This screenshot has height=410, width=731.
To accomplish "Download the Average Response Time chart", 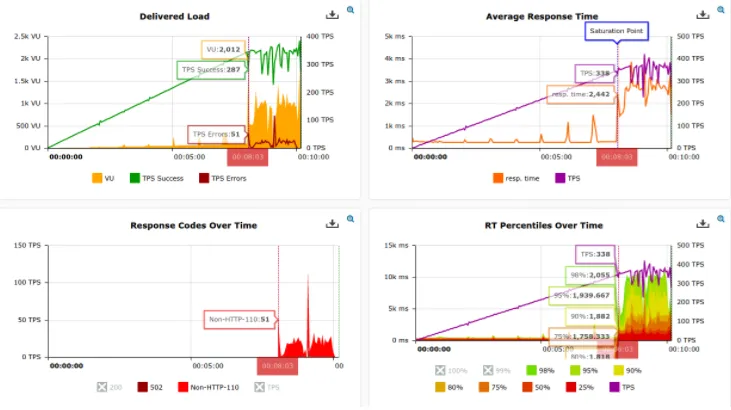I will (x=703, y=14).
